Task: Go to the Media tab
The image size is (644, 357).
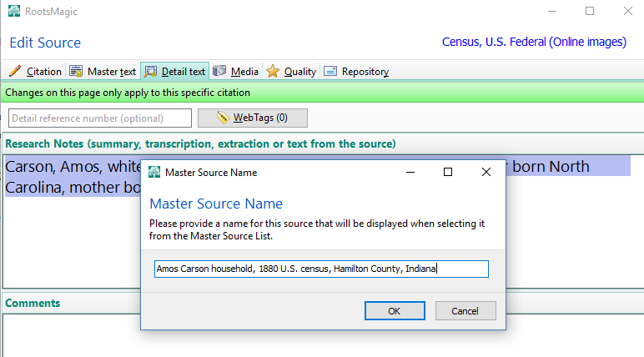Action: pyautogui.click(x=236, y=72)
